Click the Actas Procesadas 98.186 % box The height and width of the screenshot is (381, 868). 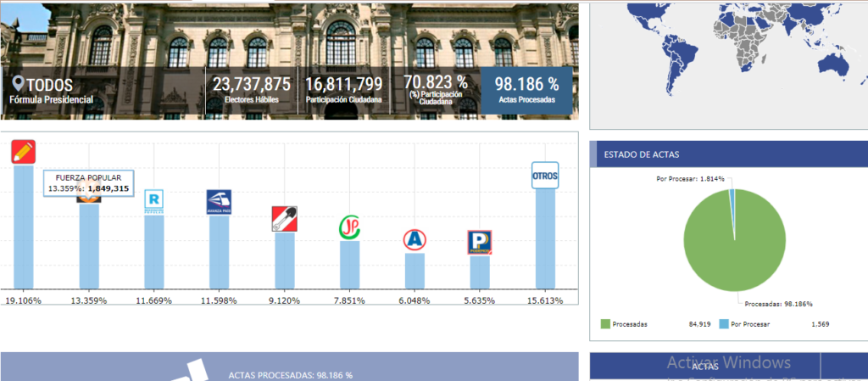coord(526,91)
